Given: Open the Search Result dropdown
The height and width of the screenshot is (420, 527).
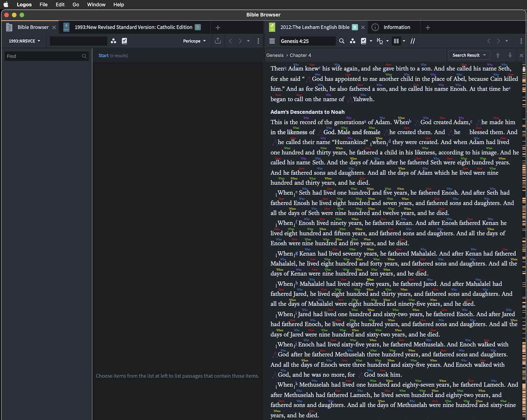Looking at the screenshot, I should click(x=469, y=55).
